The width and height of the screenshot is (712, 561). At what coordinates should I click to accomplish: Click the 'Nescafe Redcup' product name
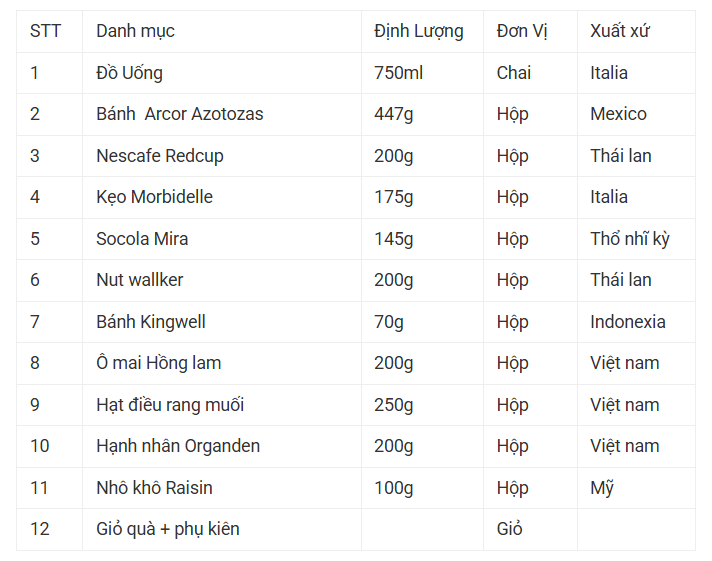click(x=160, y=156)
